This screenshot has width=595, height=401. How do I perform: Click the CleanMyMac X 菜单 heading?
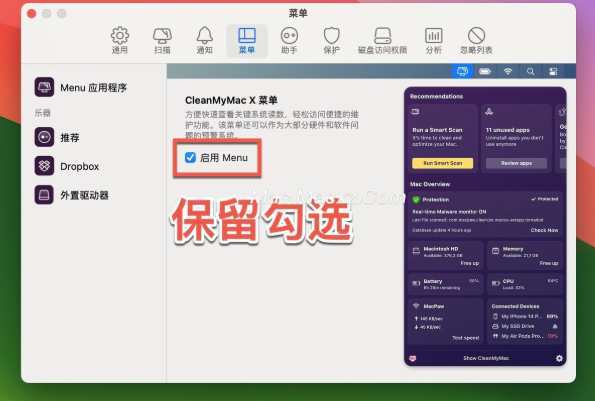tap(231, 100)
